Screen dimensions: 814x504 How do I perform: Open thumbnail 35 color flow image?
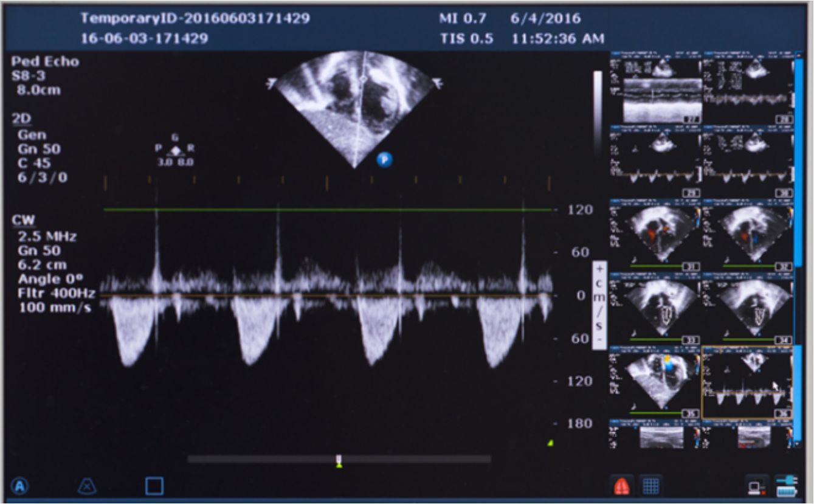click(655, 382)
